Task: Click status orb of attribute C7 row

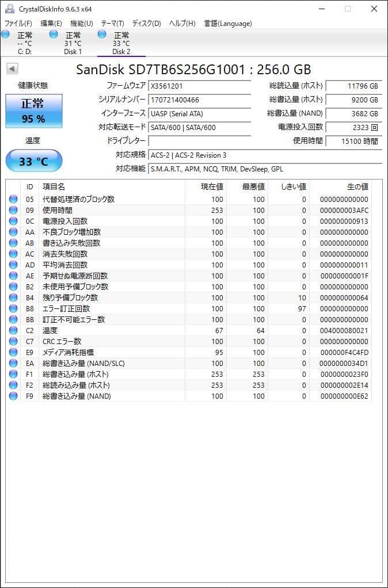Action: [x=13, y=341]
